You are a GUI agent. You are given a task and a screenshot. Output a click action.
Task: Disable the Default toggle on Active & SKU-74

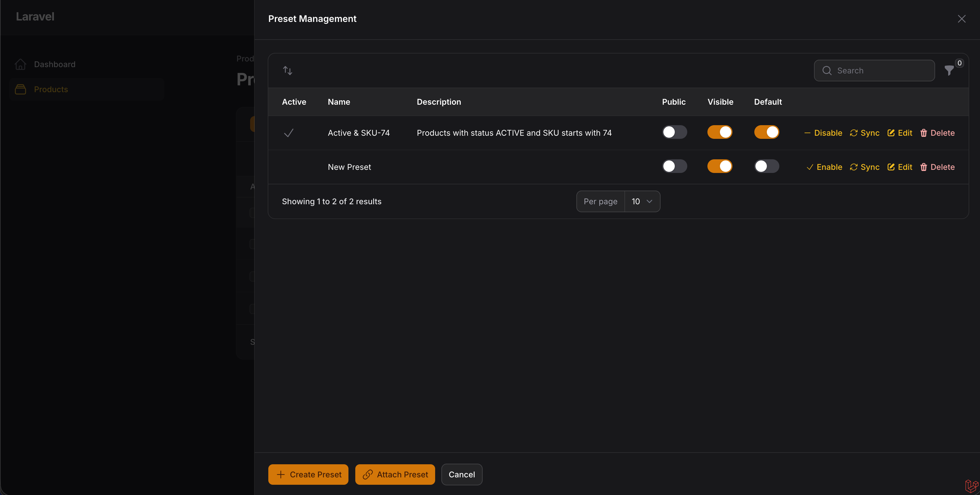pos(766,132)
